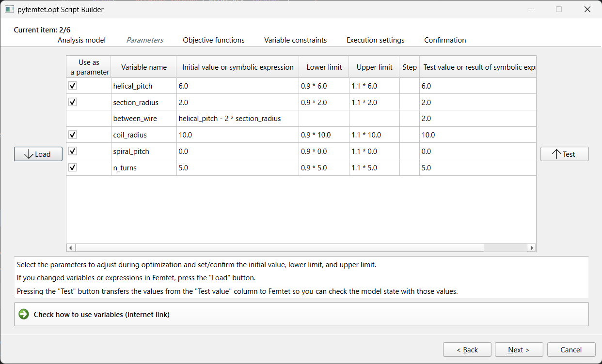The image size is (602, 364).
Task: Click upper limit cell 1.1 * 0.0
Action: 375,151
